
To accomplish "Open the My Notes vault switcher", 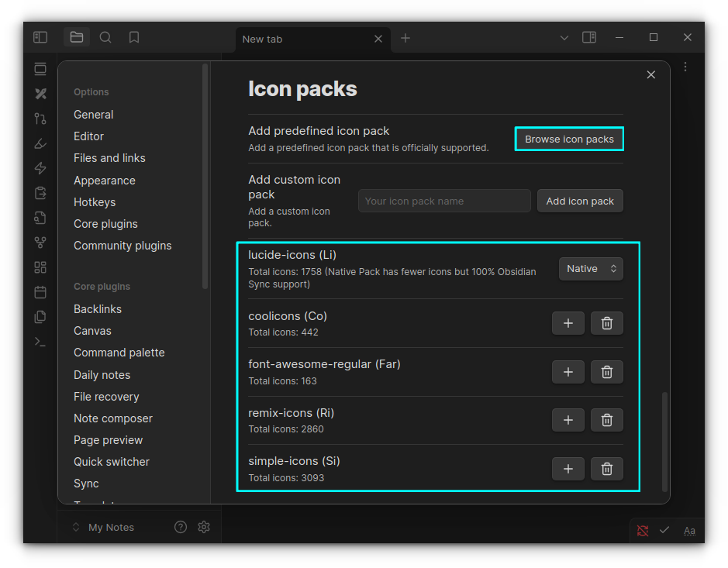I will click(x=103, y=527).
